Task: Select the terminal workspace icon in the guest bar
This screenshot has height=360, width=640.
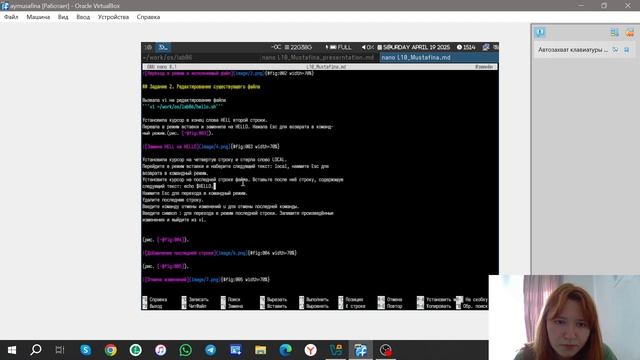Action: pyautogui.click(x=163, y=47)
